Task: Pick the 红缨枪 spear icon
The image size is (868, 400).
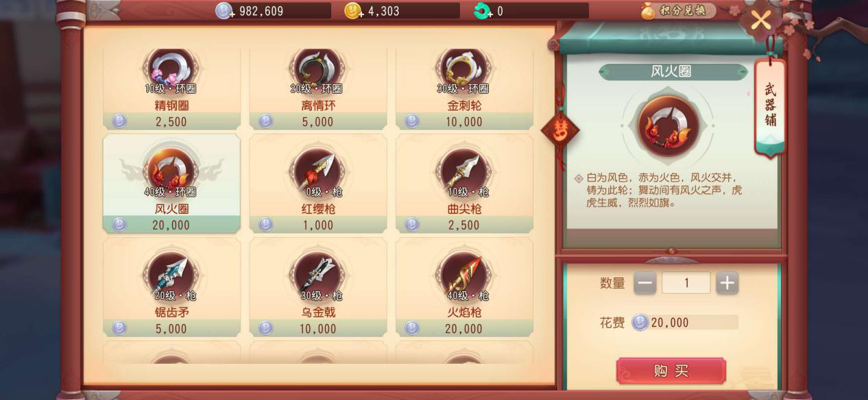Action: [x=317, y=171]
